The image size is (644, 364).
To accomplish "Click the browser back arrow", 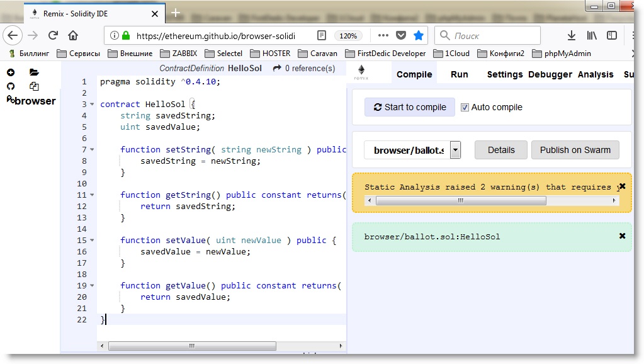I will point(13,35).
